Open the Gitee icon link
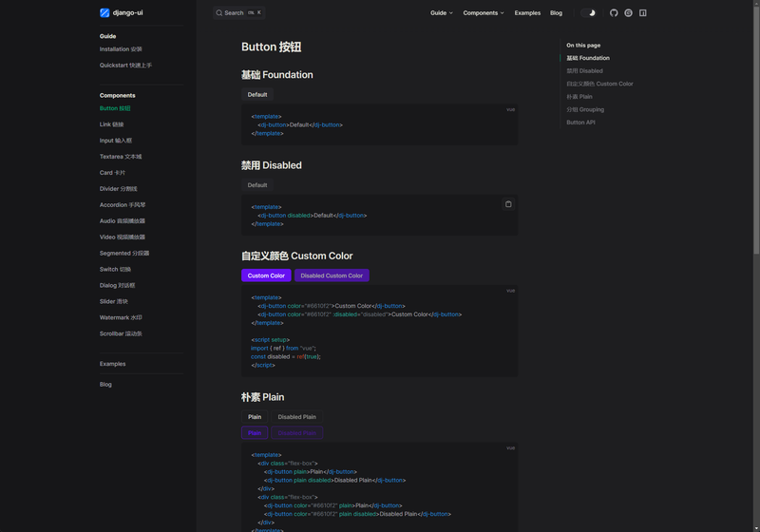 point(628,13)
